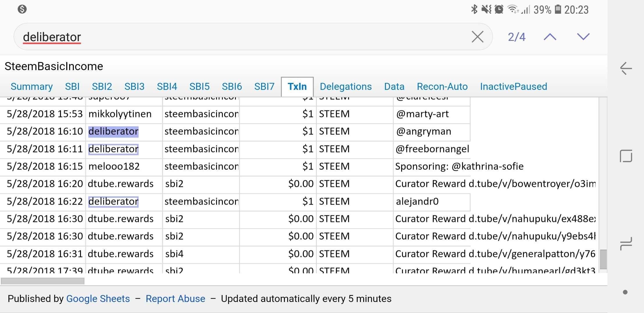Image resolution: width=644 pixels, height=313 pixels.
Task: Click the Report Abuse link
Action: [x=175, y=299]
